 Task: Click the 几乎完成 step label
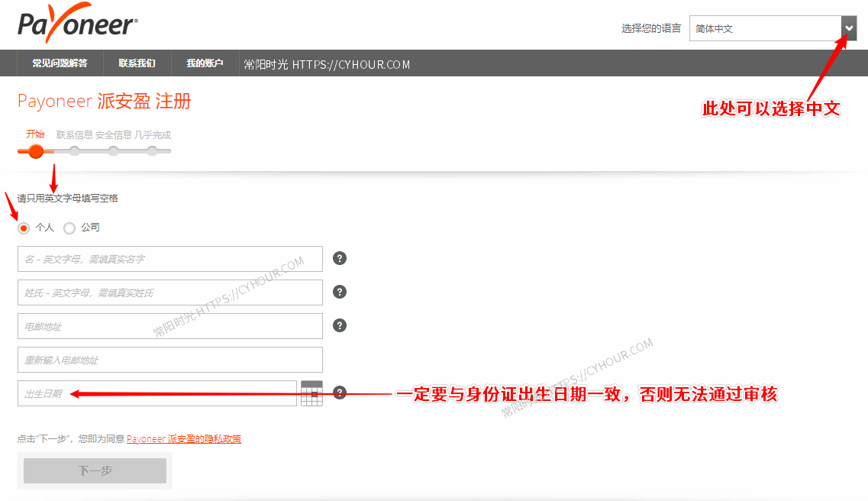(x=153, y=135)
